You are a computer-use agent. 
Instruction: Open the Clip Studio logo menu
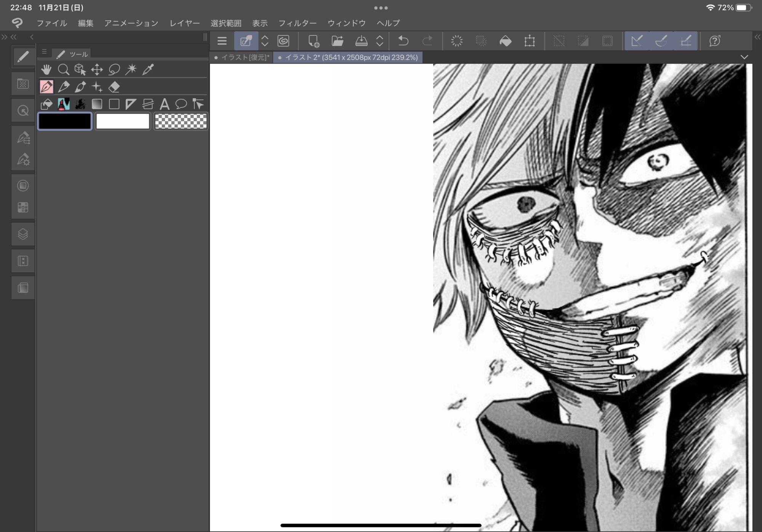click(x=17, y=23)
